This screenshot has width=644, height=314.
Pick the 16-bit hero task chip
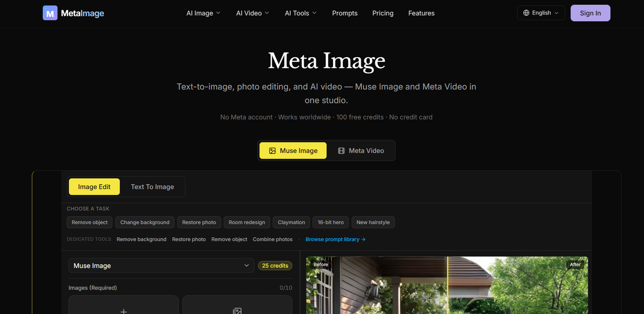coord(331,222)
